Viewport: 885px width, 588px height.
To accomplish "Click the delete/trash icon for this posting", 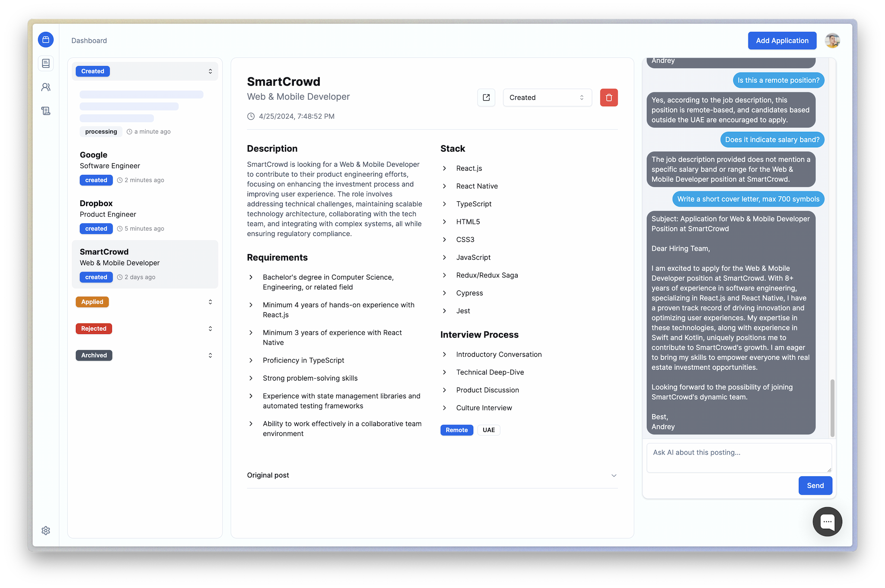I will click(609, 97).
